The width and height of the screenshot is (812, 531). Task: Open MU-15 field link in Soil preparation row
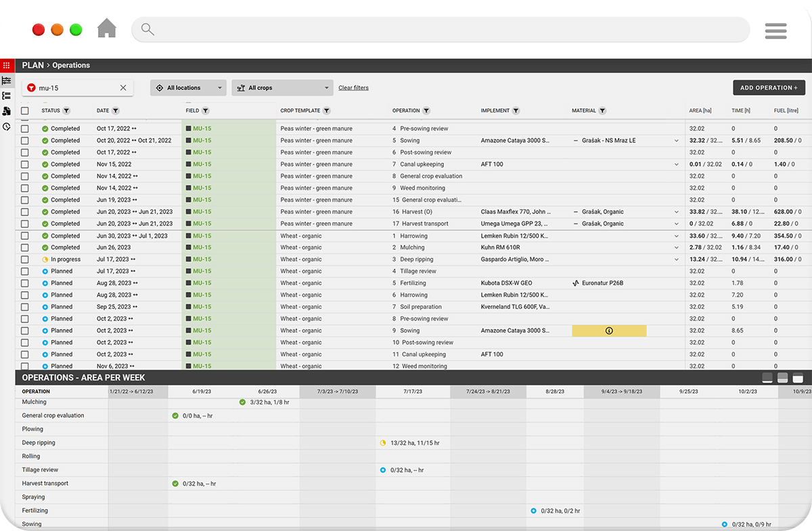202,307
